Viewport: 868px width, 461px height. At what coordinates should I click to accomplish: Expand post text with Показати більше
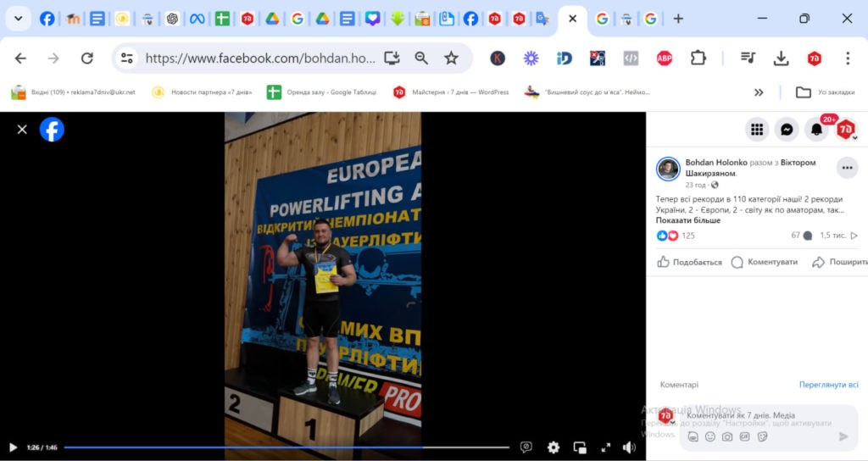(x=687, y=220)
